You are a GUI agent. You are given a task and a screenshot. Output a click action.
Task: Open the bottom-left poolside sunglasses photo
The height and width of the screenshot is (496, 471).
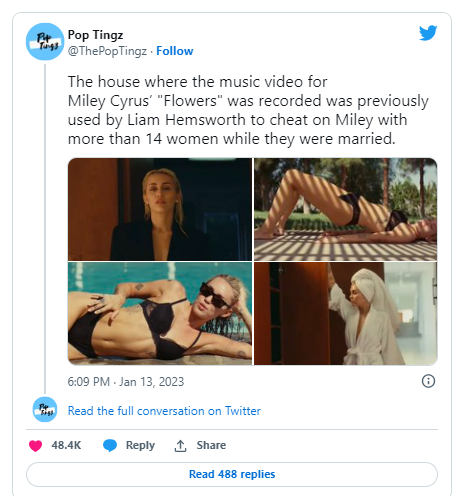coord(160,314)
